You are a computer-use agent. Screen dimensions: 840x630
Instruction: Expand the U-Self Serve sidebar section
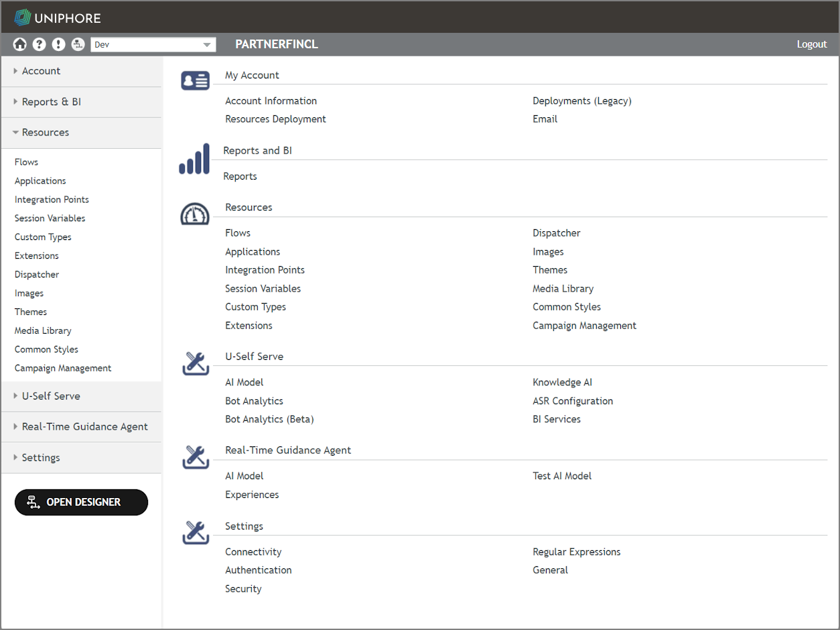point(81,396)
